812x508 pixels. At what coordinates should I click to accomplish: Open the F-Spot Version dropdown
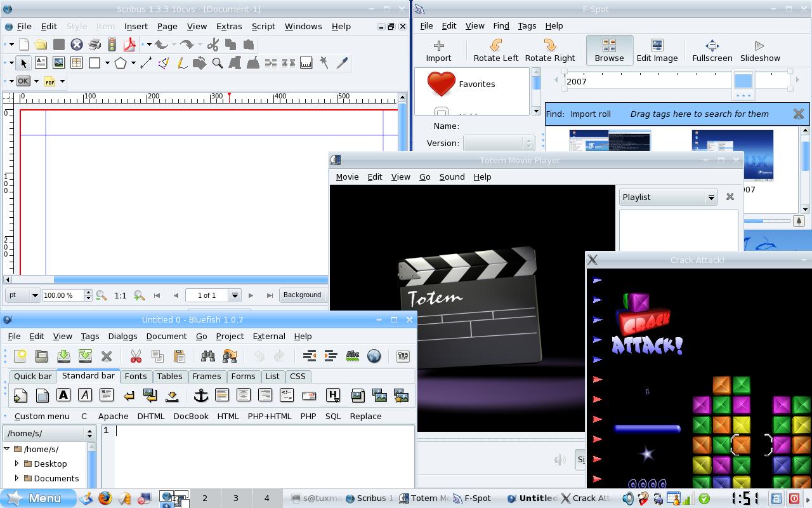coord(499,143)
